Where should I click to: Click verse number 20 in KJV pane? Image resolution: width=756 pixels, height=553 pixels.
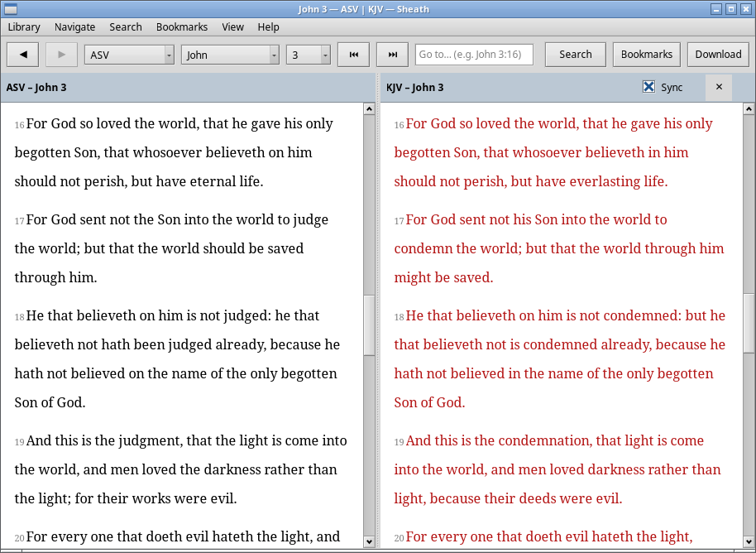click(400, 538)
